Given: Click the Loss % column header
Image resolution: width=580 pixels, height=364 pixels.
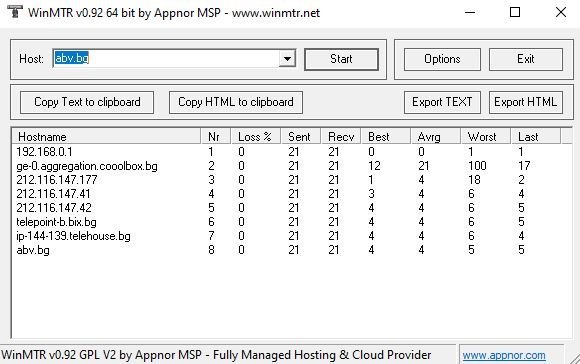Looking at the screenshot, I should coord(255,136).
